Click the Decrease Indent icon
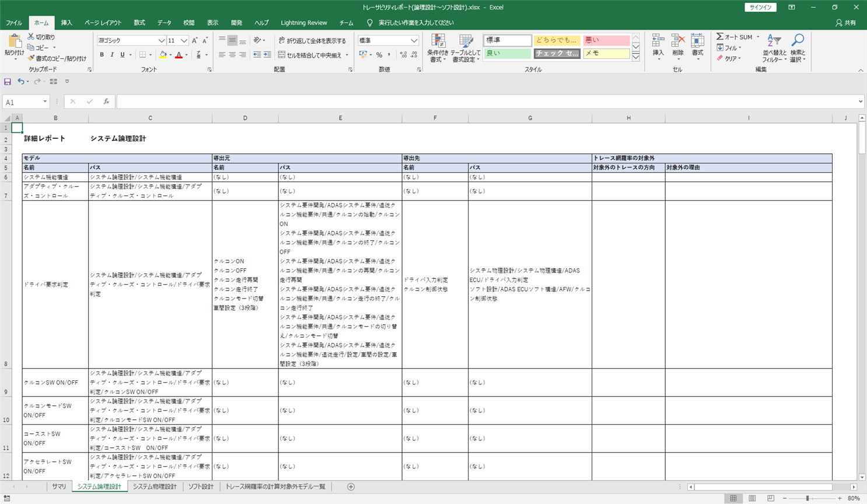This screenshot has height=504, width=867. coord(257,55)
